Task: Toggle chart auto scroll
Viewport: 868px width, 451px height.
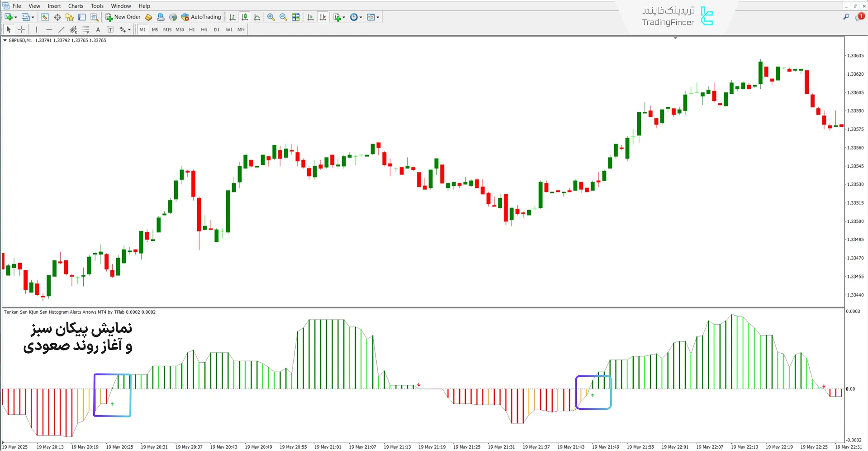Action: click(x=310, y=17)
